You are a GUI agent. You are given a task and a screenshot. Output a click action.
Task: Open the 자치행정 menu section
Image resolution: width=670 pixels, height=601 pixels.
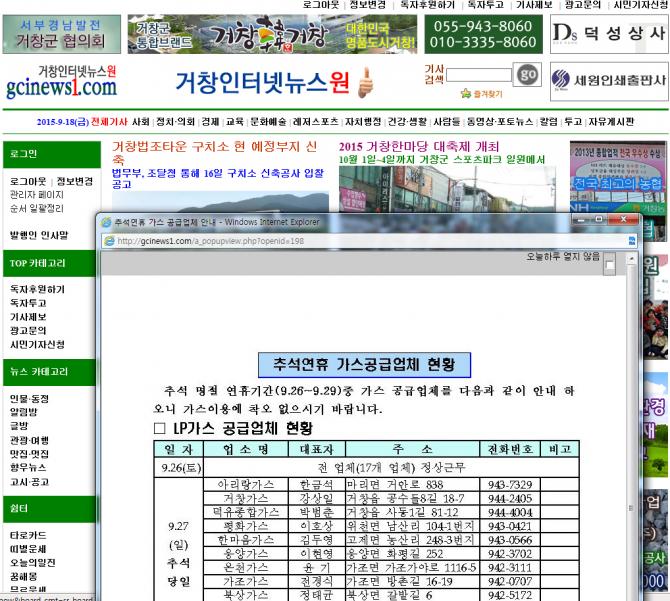(x=363, y=122)
